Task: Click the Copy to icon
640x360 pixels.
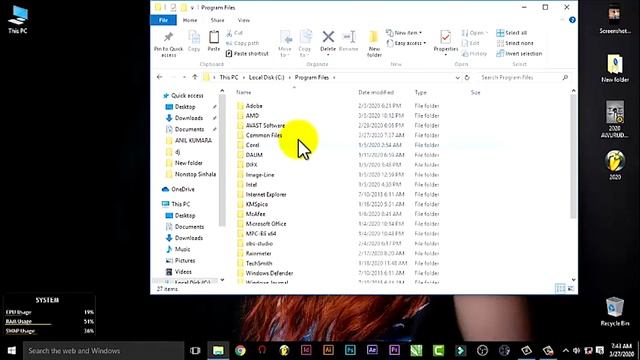Action: coord(305,37)
